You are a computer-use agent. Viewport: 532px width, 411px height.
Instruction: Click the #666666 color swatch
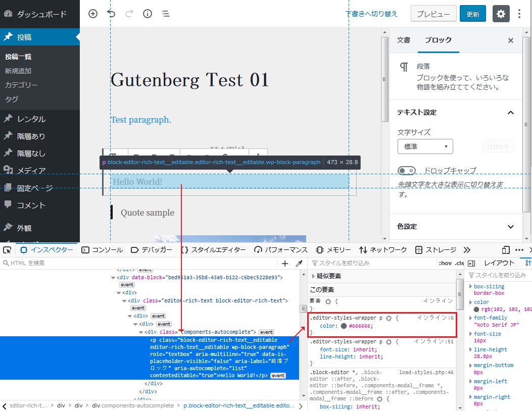click(x=344, y=326)
